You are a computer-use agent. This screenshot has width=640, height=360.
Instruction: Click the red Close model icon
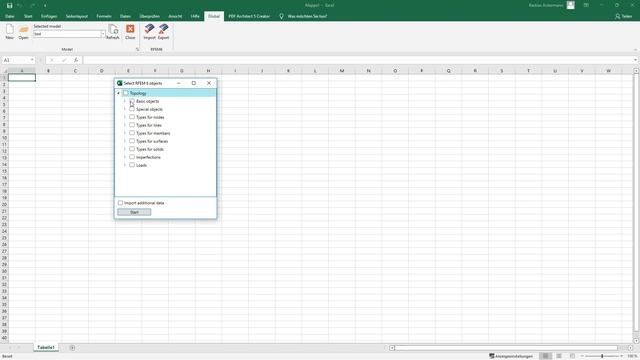click(x=130, y=29)
